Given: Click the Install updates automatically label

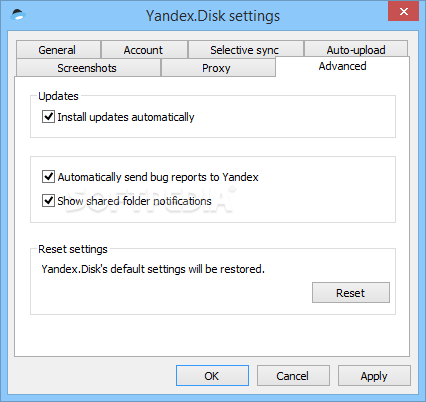Looking at the screenshot, I should (x=126, y=117).
